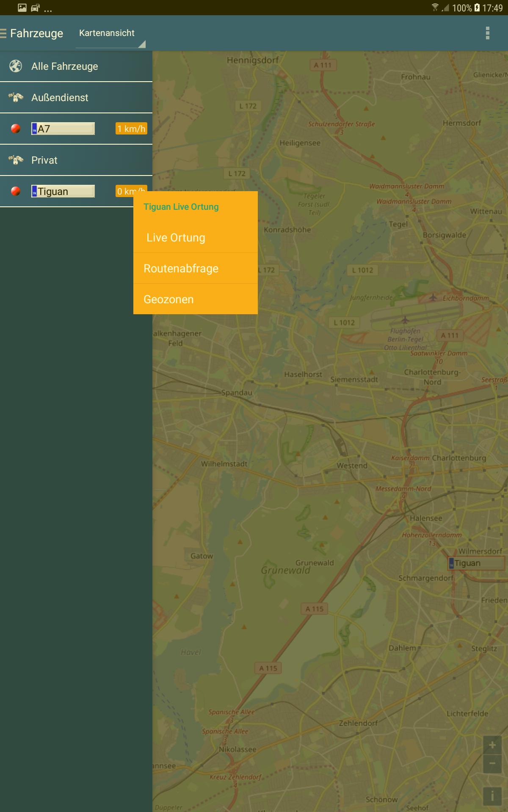The width and height of the screenshot is (508, 812).
Task: Click the Privat group icon
Action: (16, 160)
